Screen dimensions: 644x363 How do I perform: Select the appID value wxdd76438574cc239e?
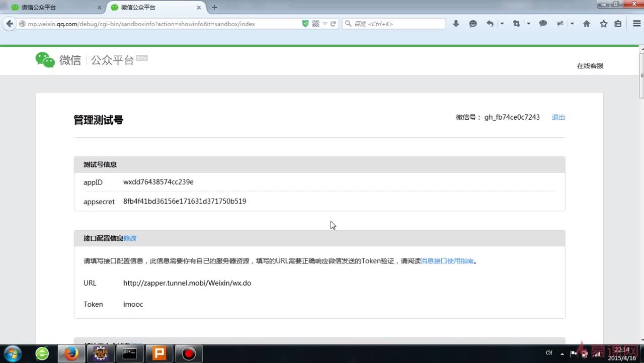pos(158,182)
